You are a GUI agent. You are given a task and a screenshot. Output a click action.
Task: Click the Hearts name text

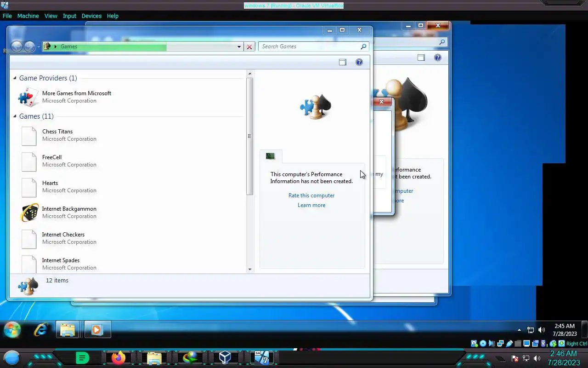tap(50, 183)
